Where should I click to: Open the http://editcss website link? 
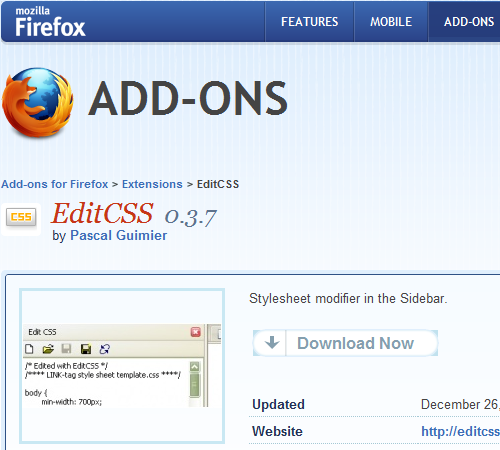[460, 431]
